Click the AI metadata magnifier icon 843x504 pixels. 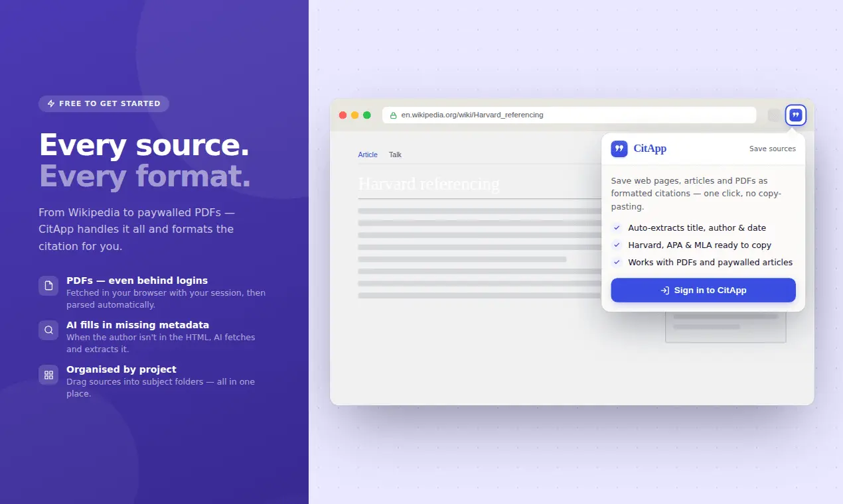48,330
